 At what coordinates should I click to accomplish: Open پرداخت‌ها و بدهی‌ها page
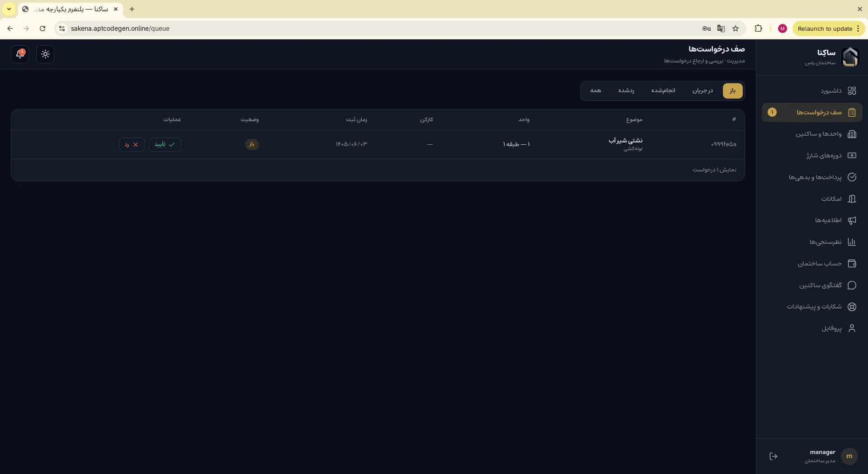812,177
